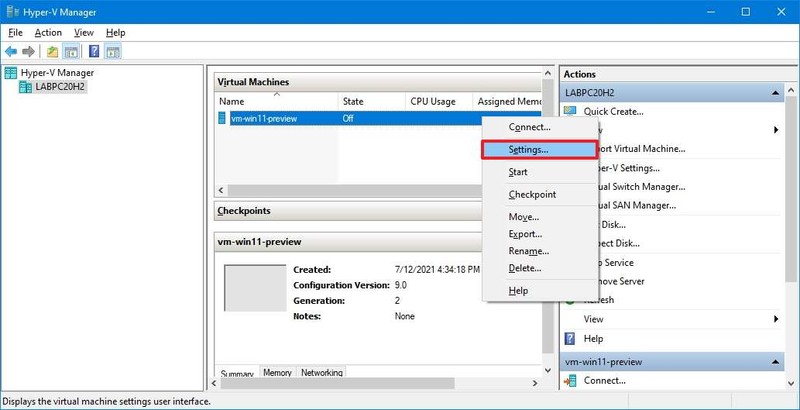Collapse the vm-win11-preview actions section
The image size is (800, 410).
(x=775, y=362)
